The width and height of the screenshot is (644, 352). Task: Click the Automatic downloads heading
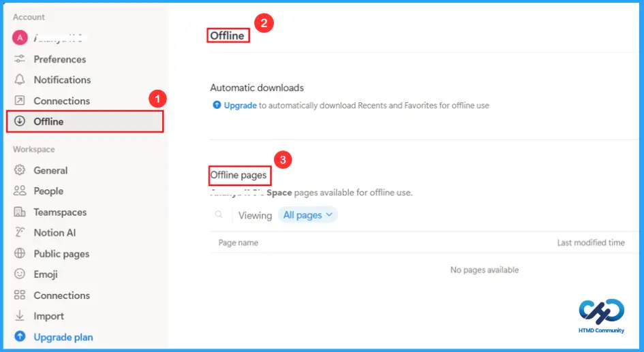[x=257, y=87]
